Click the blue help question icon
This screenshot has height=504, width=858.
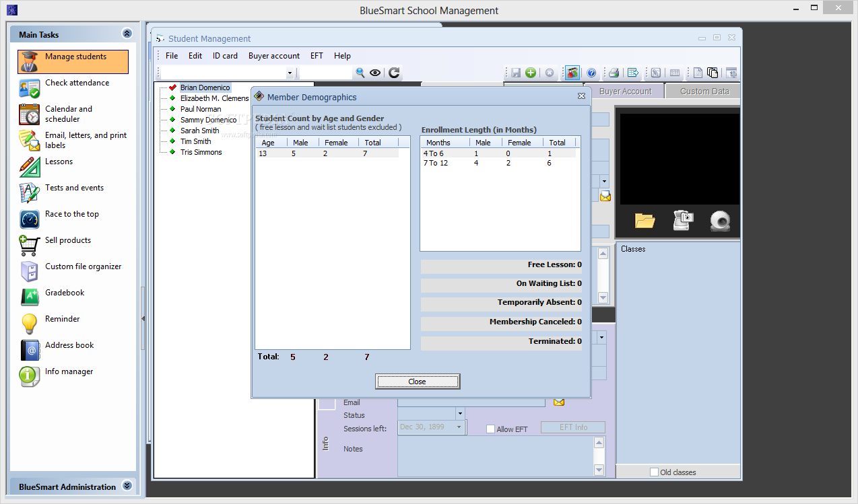tap(591, 73)
